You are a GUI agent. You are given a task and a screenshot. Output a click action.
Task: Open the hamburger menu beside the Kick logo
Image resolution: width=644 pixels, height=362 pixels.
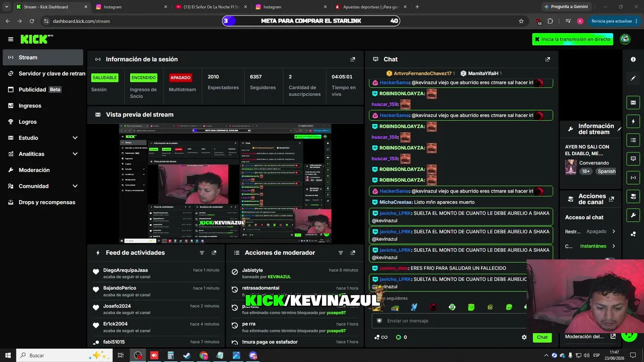click(x=11, y=39)
